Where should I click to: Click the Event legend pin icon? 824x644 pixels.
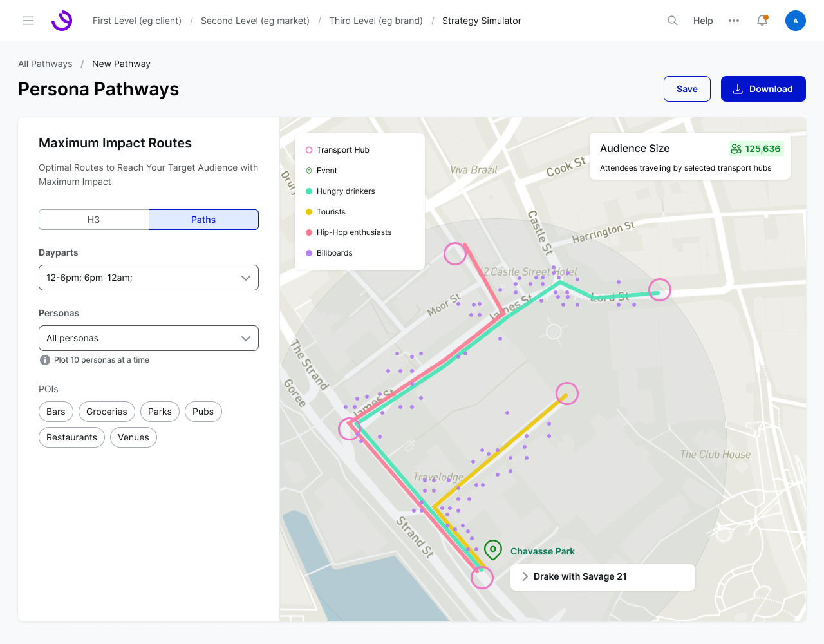pyautogui.click(x=309, y=171)
